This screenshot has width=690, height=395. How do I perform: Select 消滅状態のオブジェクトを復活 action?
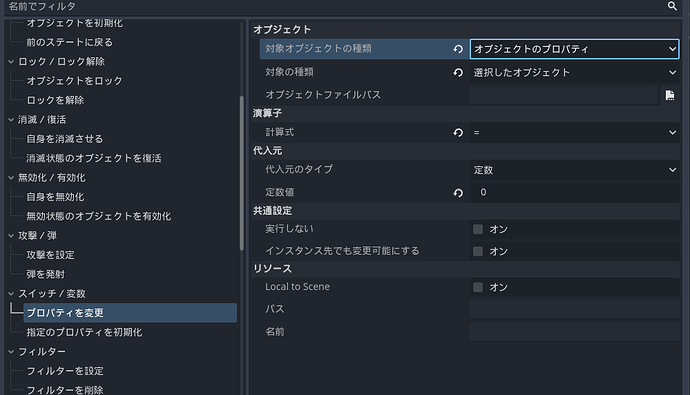click(94, 158)
